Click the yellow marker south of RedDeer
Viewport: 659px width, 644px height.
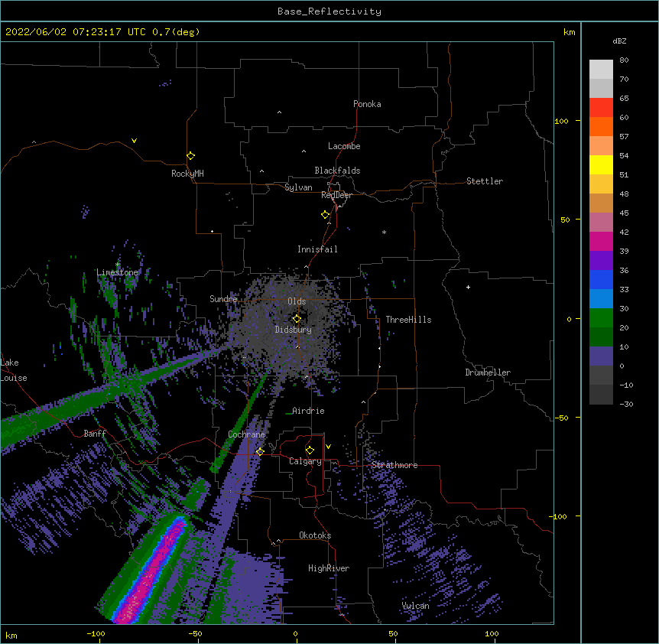click(325, 215)
